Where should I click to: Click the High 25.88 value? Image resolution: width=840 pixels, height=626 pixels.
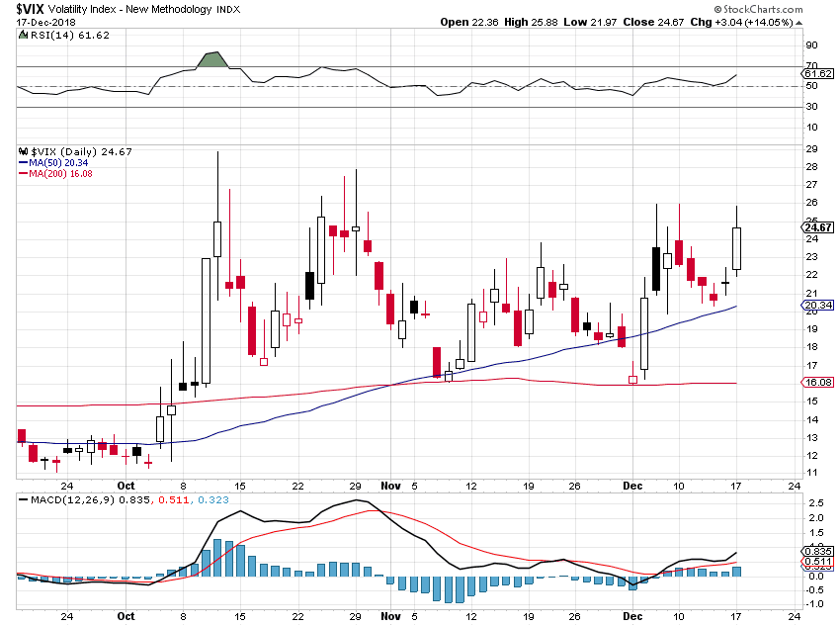pyautogui.click(x=531, y=22)
